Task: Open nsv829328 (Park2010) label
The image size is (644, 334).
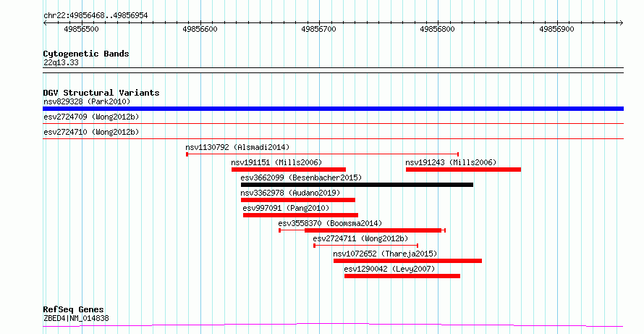Action: click(87, 101)
